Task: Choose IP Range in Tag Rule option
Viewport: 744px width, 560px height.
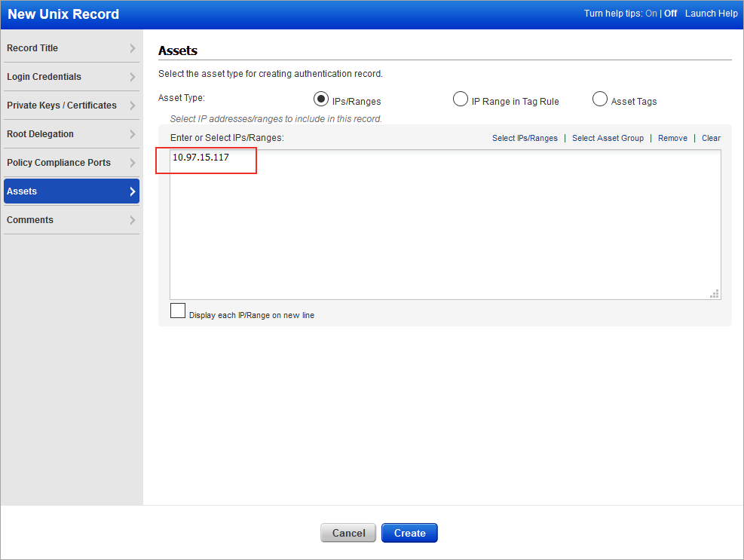Action: tap(461, 99)
